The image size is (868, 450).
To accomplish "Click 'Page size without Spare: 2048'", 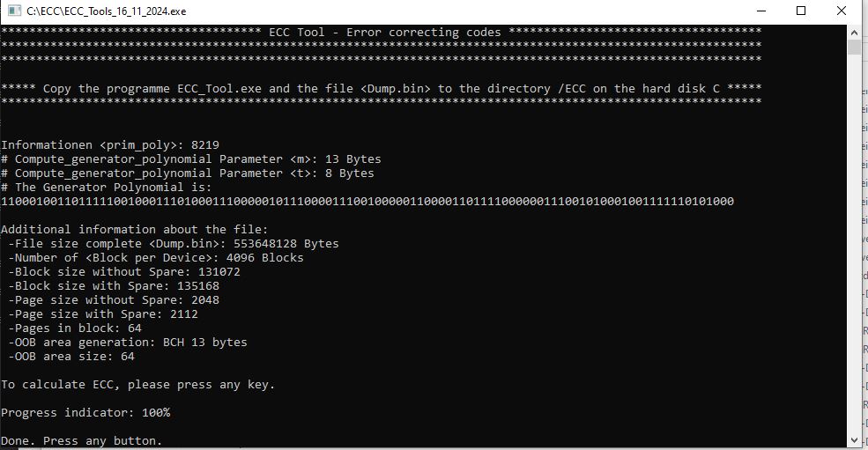I will (114, 300).
